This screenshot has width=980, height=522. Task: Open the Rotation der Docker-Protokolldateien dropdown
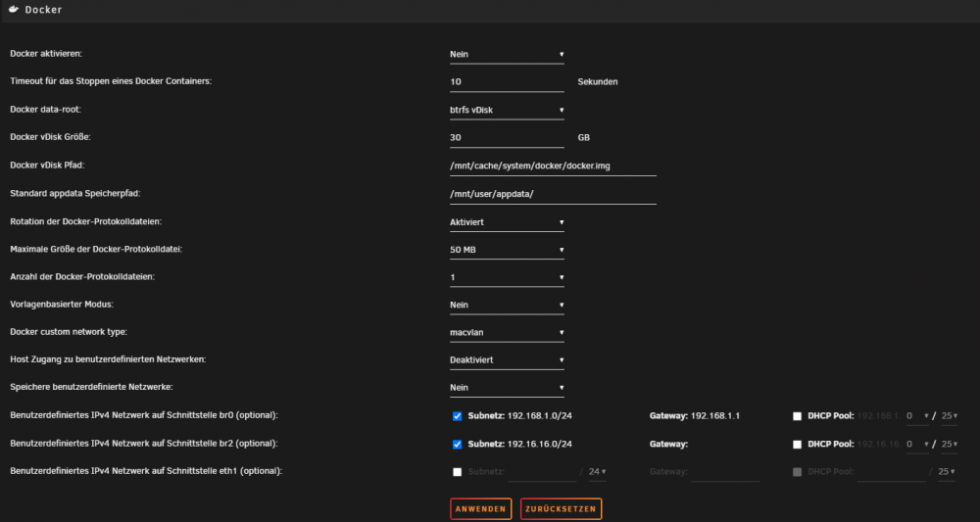click(x=507, y=222)
